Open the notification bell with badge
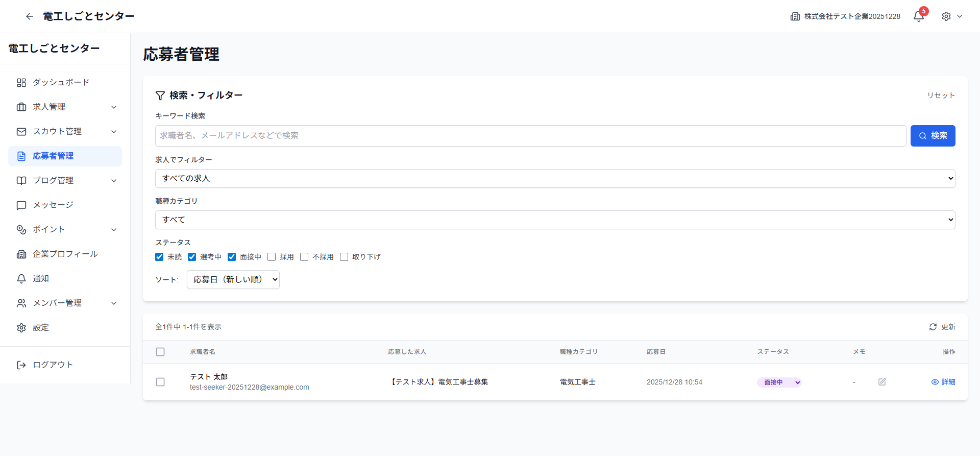This screenshot has height=456, width=980. [x=919, y=16]
